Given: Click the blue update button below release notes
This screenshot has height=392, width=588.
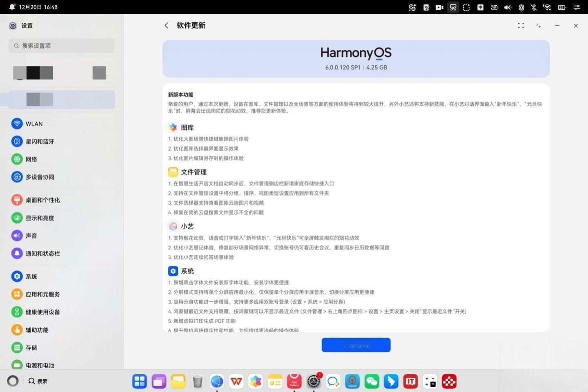Looking at the screenshot, I should (x=356, y=345).
